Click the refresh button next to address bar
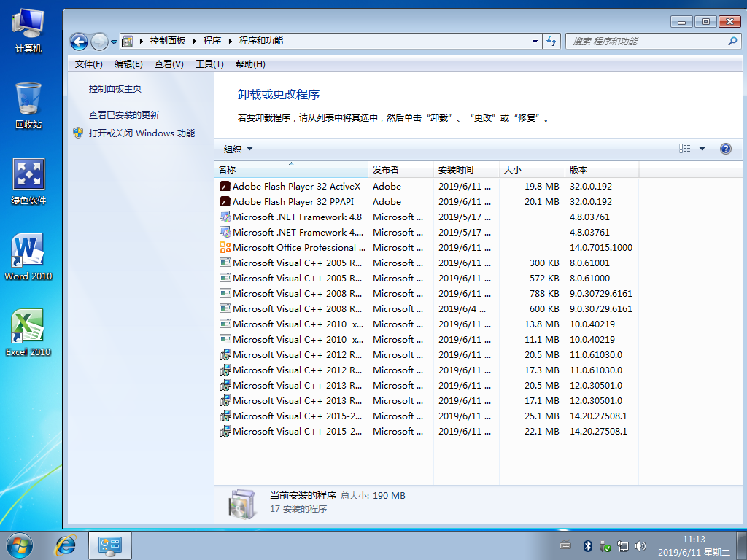Screen dimensions: 747x560 (551, 42)
